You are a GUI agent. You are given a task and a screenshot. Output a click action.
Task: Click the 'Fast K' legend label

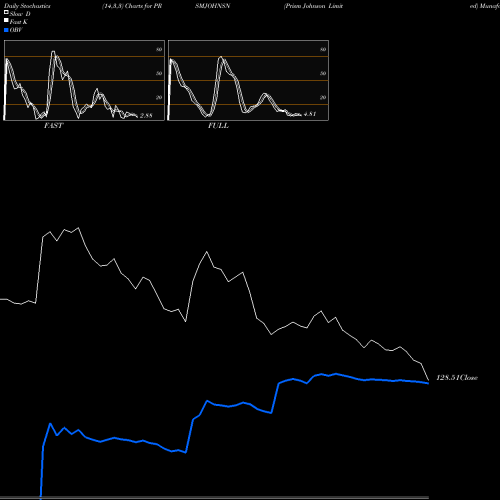[19, 22]
